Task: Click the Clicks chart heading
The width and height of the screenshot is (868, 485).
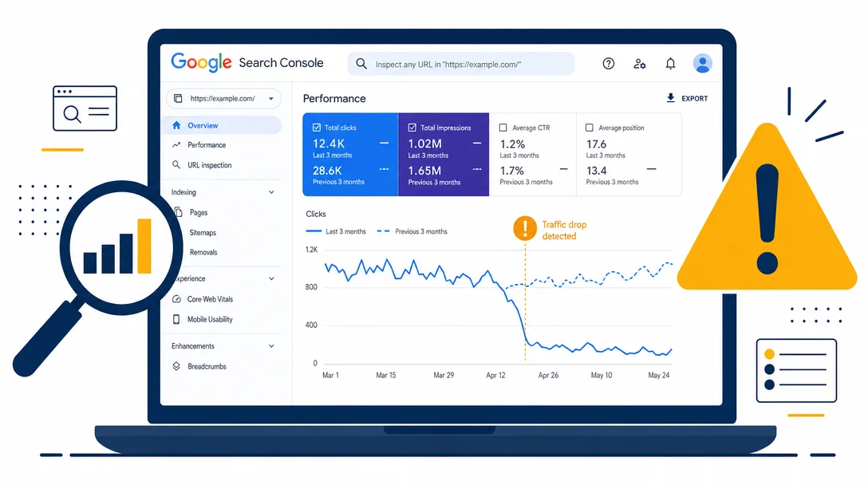Action: tap(316, 214)
